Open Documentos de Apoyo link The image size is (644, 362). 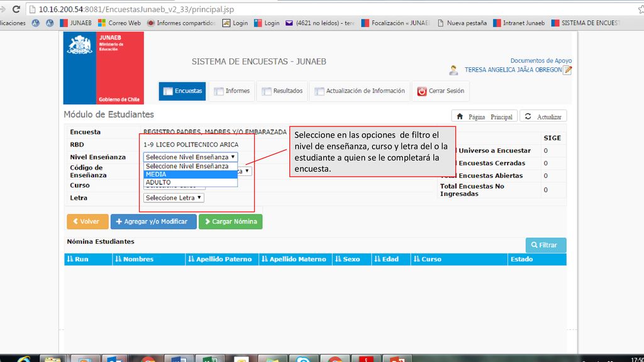tap(541, 60)
